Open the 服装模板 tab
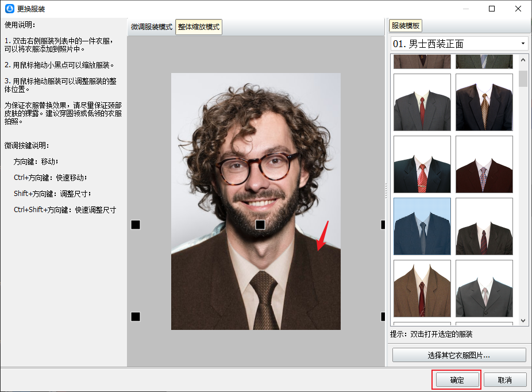The width and height of the screenshot is (532, 392). pos(406,26)
